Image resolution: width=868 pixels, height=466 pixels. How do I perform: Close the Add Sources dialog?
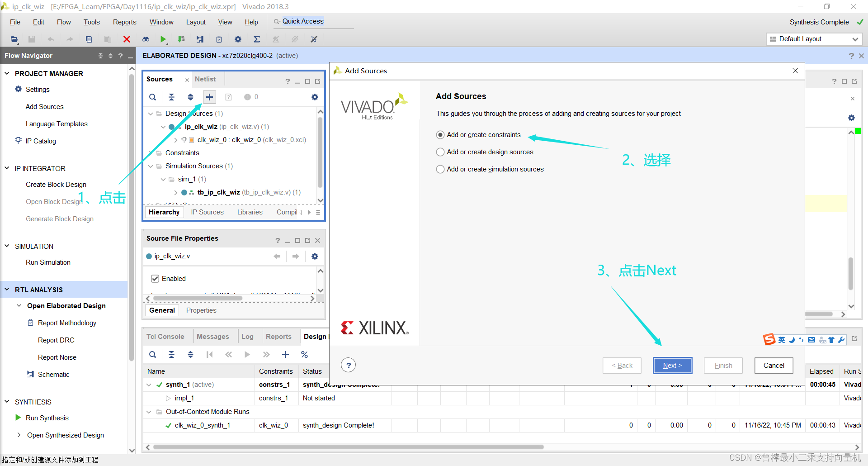pyautogui.click(x=795, y=71)
